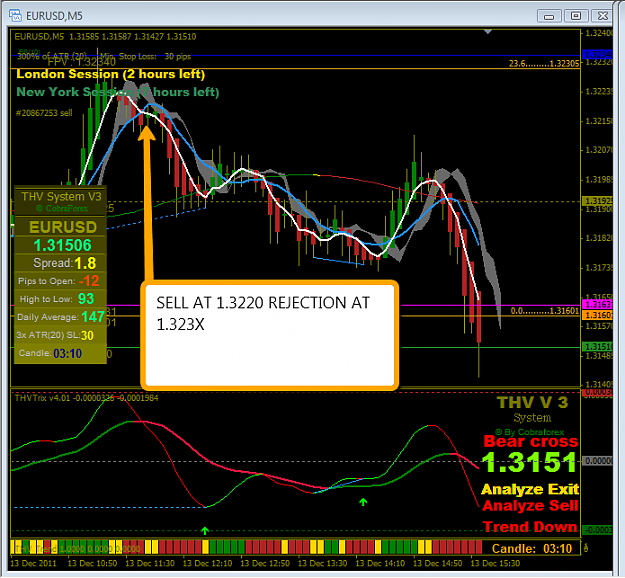This screenshot has width=625, height=578.
Task: Maximize the EURUSD,M5 chart window
Action: [576, 16]
